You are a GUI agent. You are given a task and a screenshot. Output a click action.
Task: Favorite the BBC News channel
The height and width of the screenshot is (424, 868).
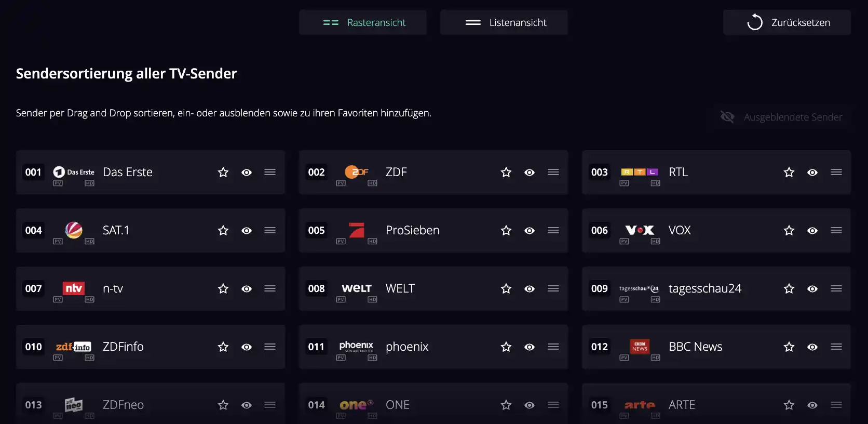tap(789, 347)
